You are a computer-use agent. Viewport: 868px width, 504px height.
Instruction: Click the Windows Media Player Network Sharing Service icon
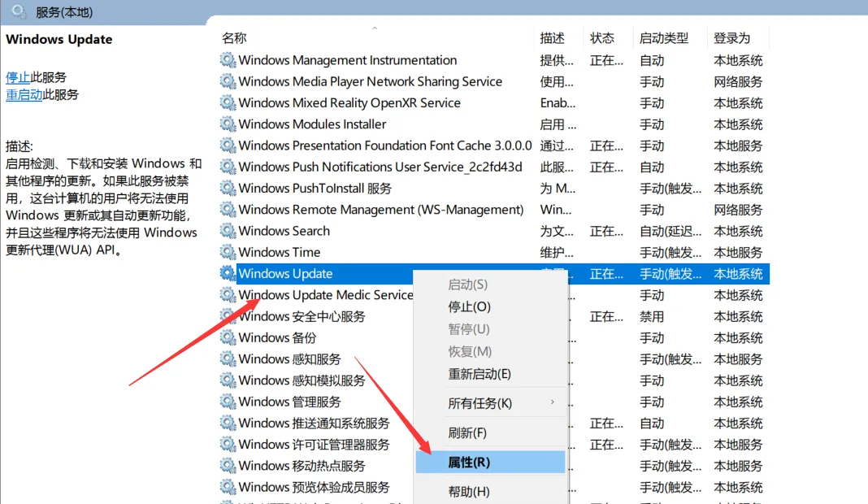(x=228, y=81)
